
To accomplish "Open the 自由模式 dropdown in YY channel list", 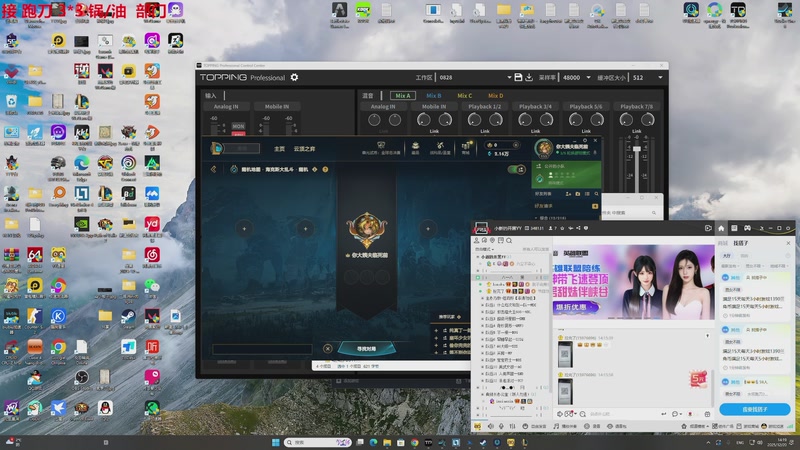I will coord(484,249).
